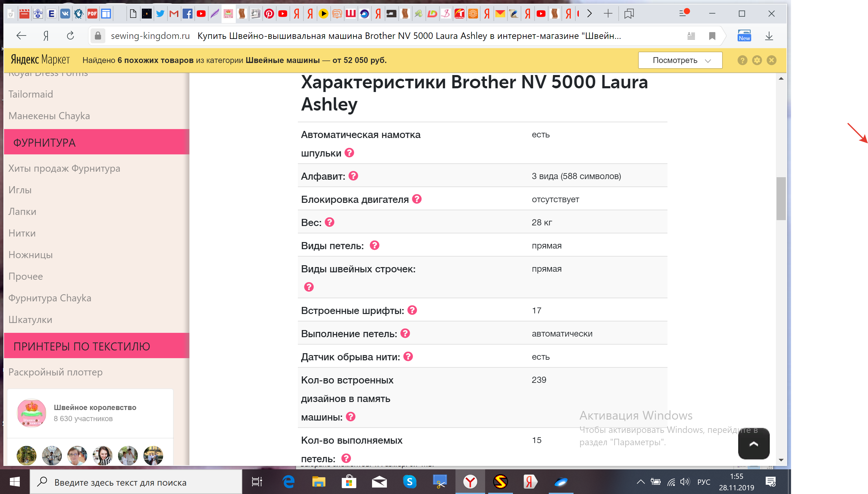Reload the current page
Viewport: 868px width, 494px height.
point(70,36)
